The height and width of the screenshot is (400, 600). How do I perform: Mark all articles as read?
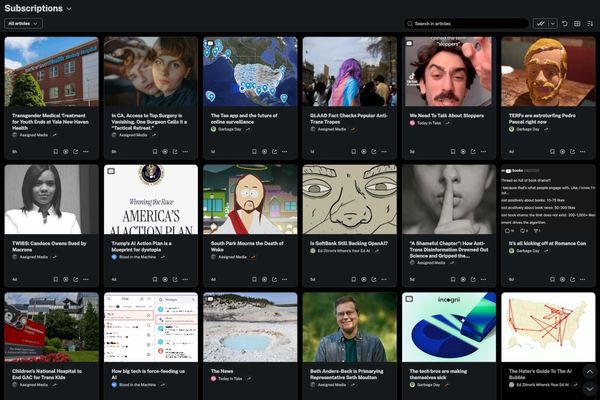coord(541,24)
